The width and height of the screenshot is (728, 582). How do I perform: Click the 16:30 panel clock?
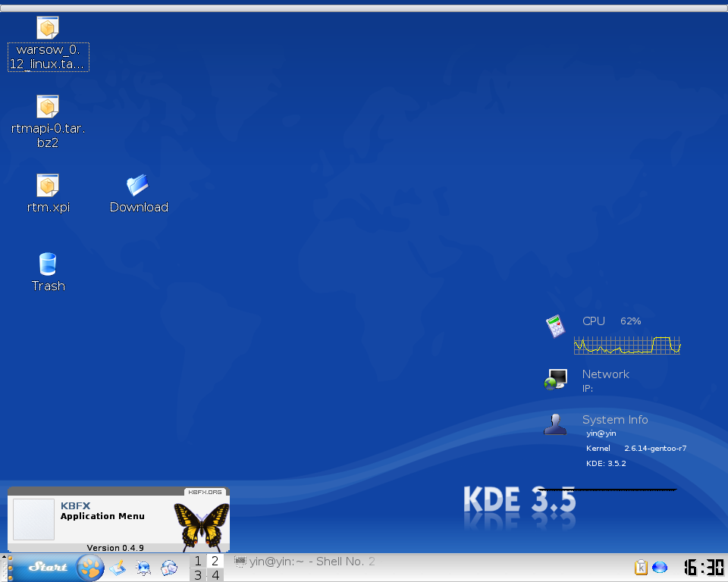click(704, 567)
